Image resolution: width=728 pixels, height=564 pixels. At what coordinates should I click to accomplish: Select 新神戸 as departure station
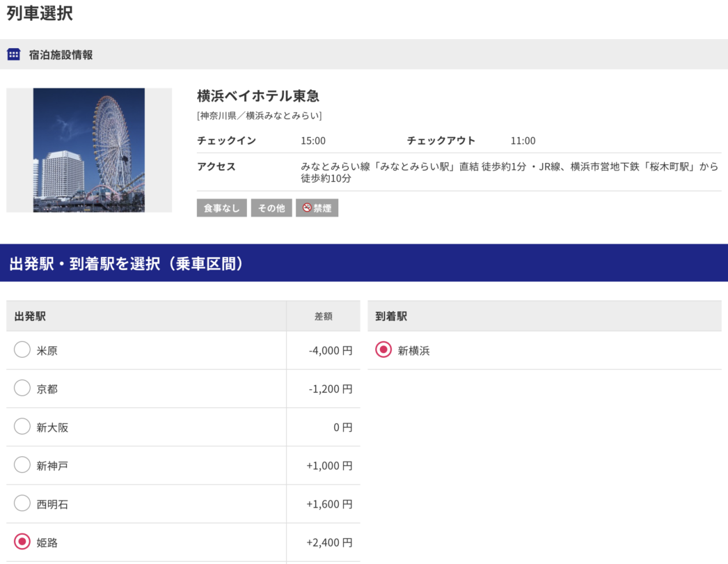22,464
